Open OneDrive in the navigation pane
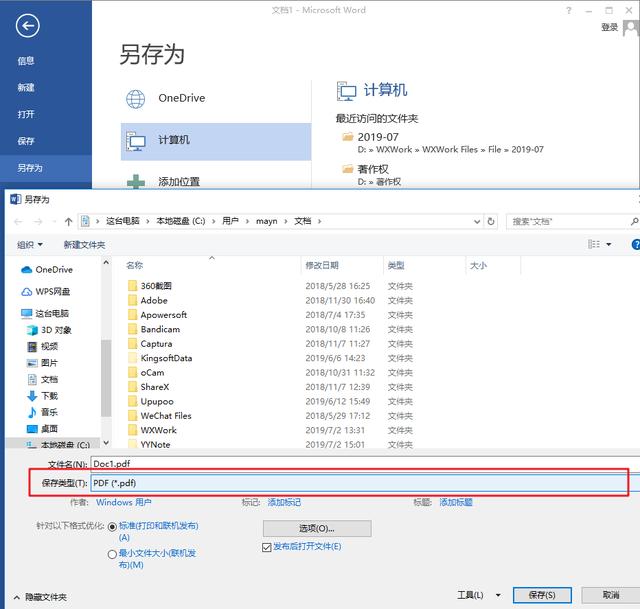The image size is (640, 609). (47, 270)
